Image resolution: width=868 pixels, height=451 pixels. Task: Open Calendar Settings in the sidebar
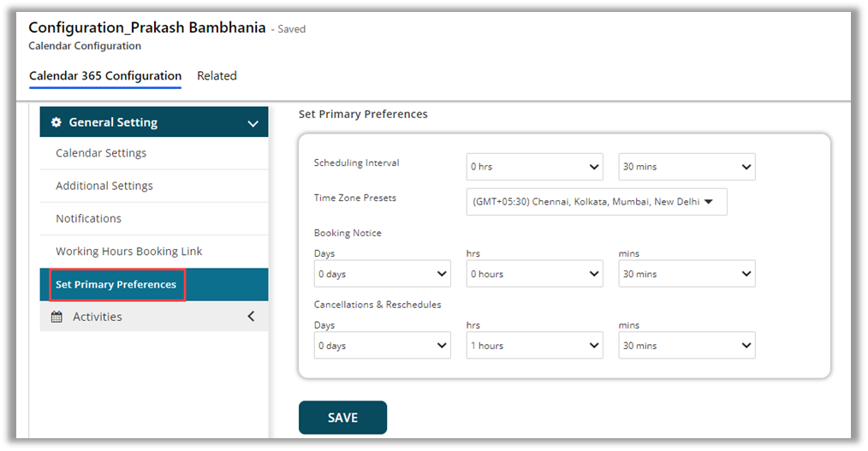(x=101, y=153)
